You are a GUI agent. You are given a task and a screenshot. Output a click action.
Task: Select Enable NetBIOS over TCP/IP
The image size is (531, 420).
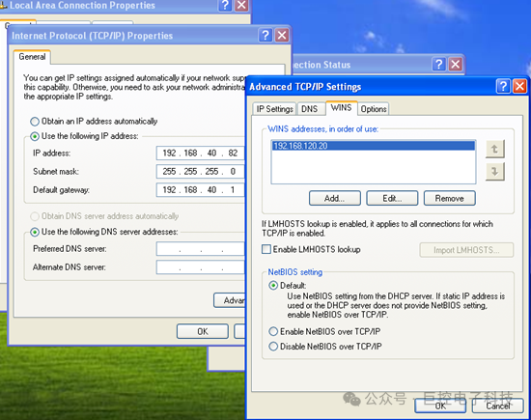pyautogui.click(x=273, y=331)
